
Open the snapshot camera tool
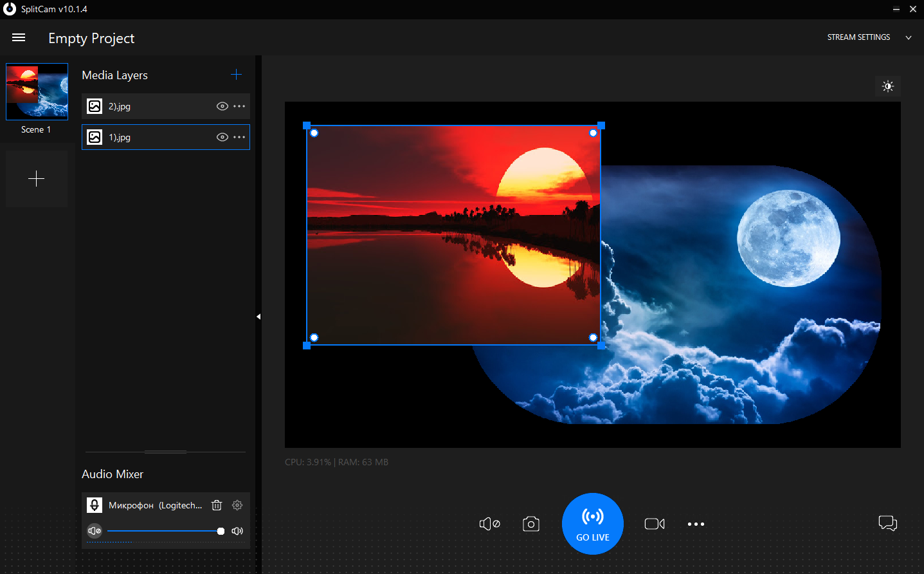[530, 524]
